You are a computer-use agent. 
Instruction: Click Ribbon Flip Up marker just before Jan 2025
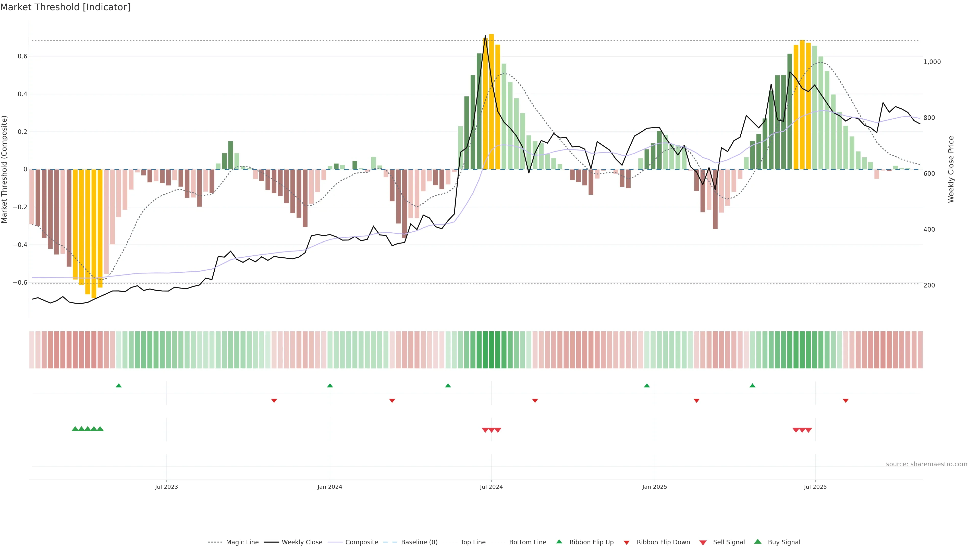(x=647, y=386)
